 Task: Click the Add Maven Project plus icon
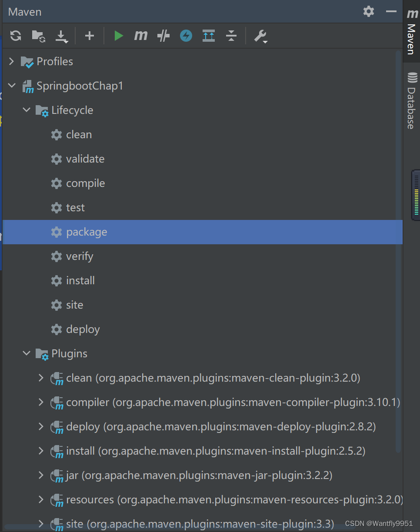[90, 36]
